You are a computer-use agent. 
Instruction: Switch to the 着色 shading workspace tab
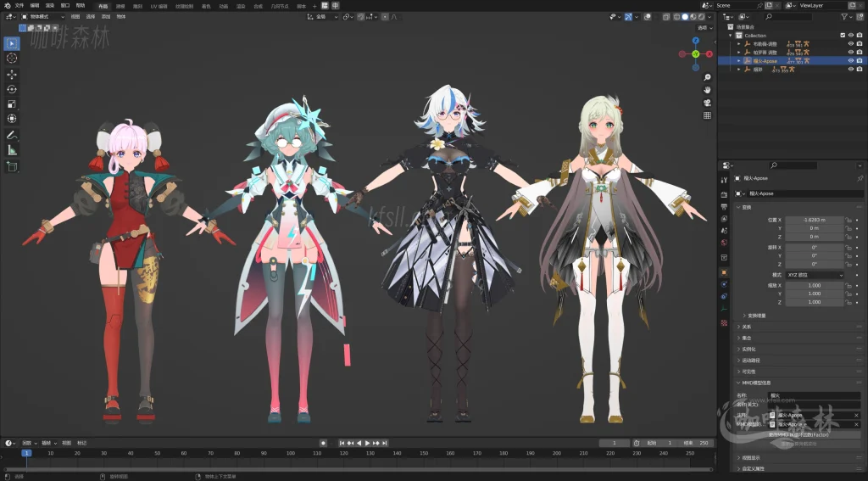[x=206, y=6]
